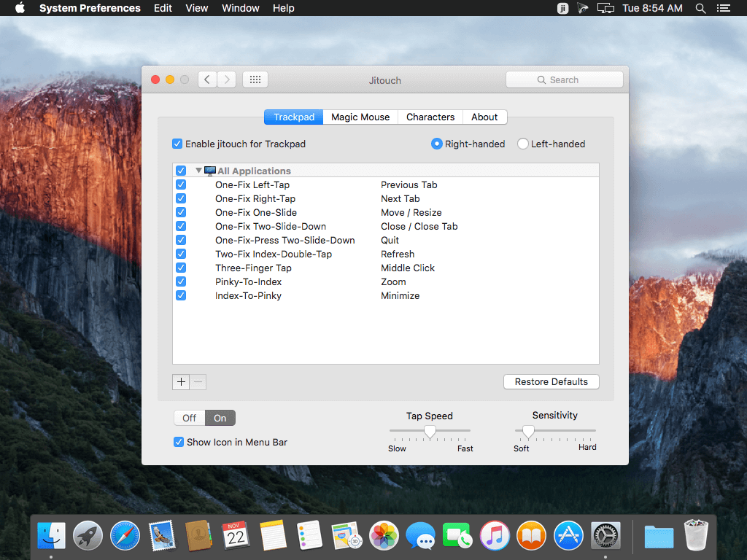Toggle Enable jitouch for Trackpad checkbox
747x560 pixels.
click(177, 144)
